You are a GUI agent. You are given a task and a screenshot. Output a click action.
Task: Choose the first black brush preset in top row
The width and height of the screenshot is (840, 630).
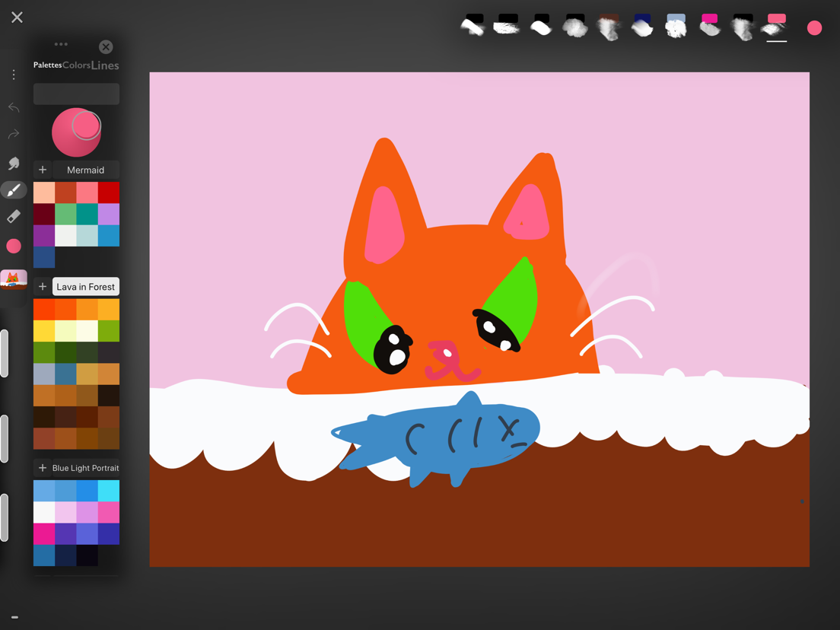coord(473,24)
